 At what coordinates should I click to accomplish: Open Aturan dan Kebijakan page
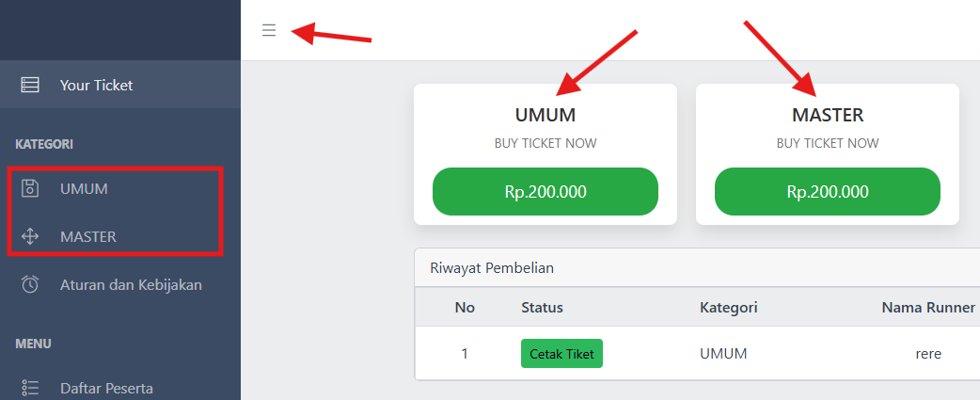pos(131,284)
